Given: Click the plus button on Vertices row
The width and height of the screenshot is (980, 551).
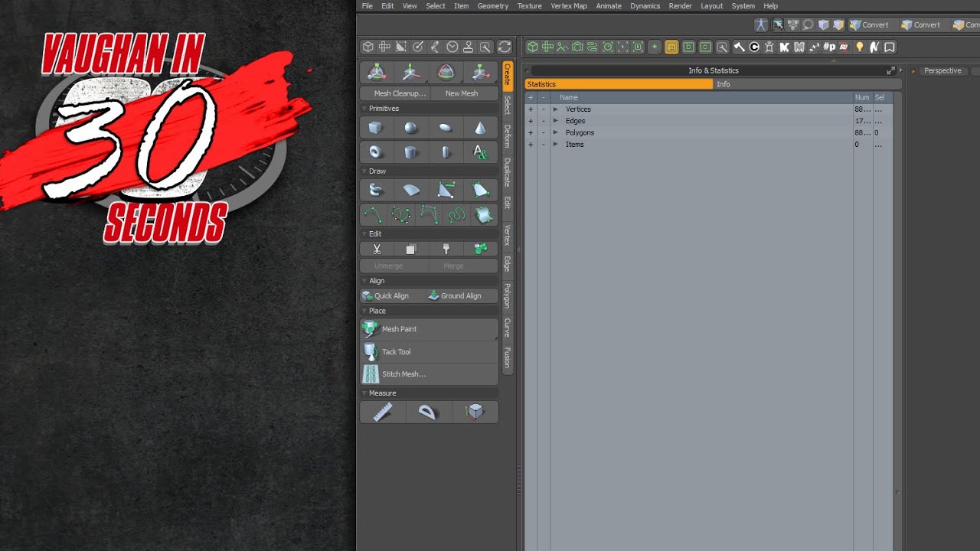Looking at the screenshot, I should coord(531,109).
